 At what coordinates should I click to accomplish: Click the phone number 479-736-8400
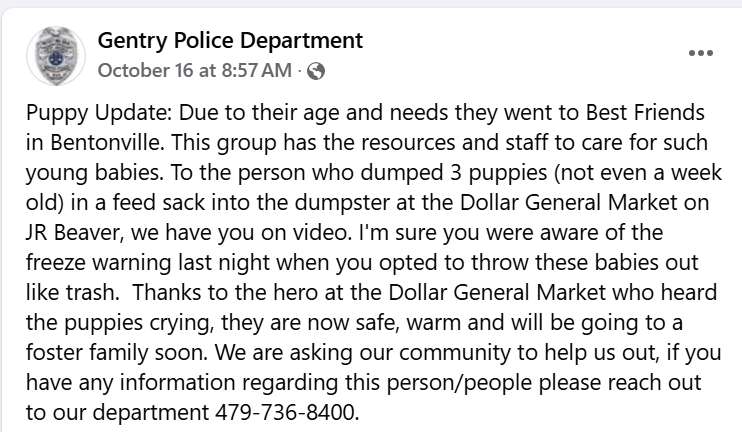285,412
